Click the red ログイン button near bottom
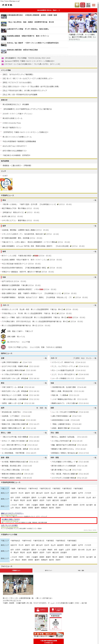 pyautogui.click(x=41, y=610)
